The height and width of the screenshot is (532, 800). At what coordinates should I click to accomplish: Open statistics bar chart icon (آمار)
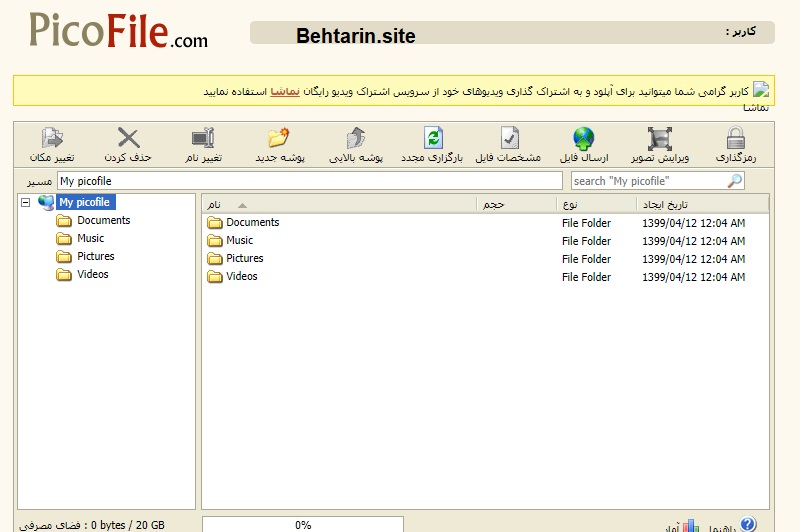(x=691, y=525)
